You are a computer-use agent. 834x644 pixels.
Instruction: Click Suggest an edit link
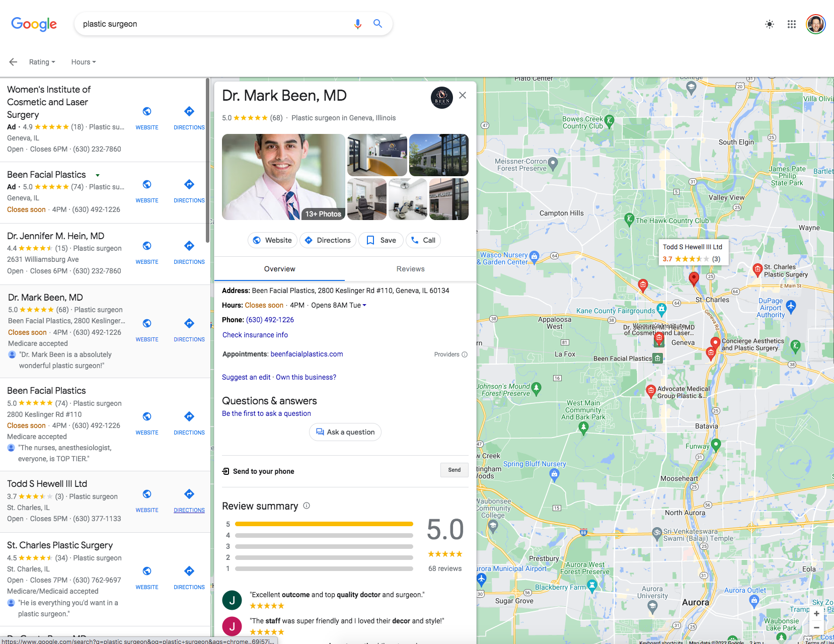click(246, 377)
